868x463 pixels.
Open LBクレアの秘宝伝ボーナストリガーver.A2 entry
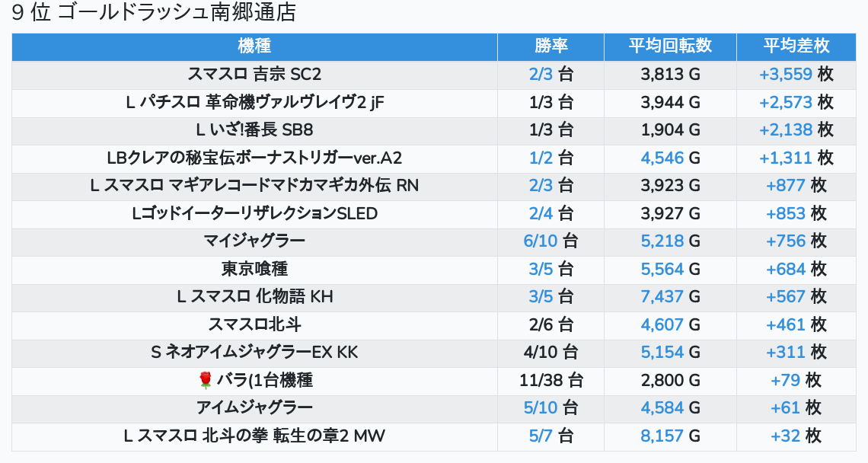254,158
